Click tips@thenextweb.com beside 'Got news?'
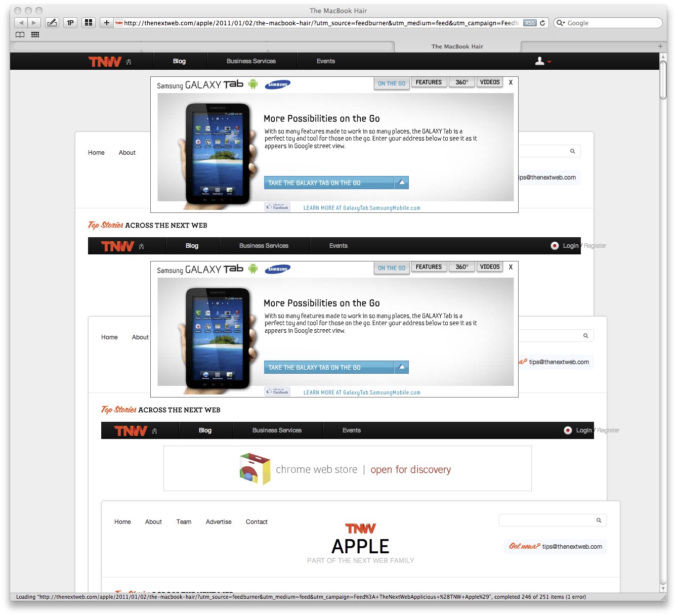 tap(572, 547)
